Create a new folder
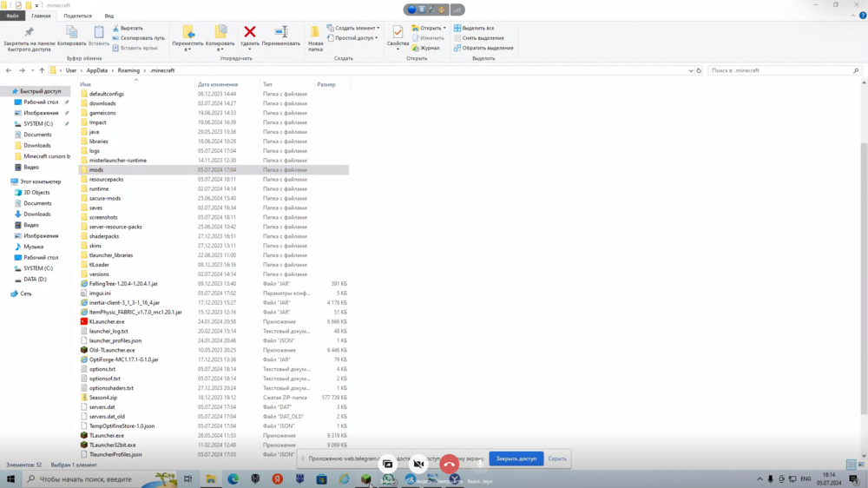This screenshot has height=488, width=868. pos(315,39)
